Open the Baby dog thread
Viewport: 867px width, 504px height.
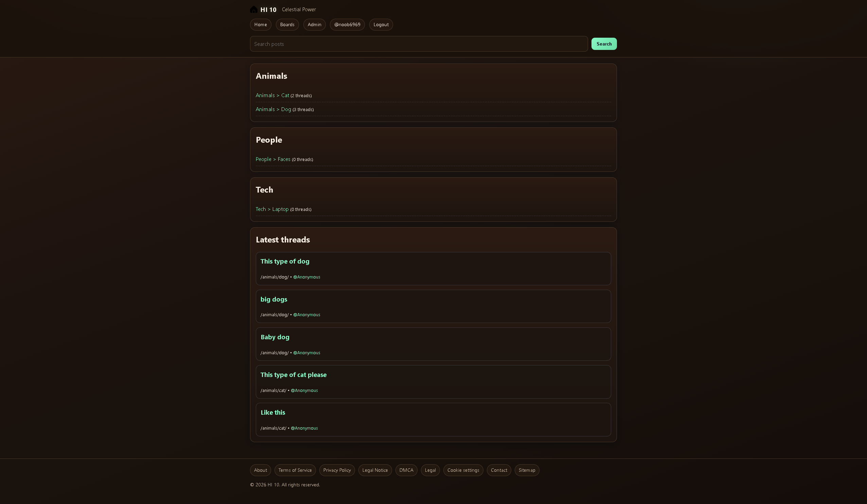pos(275,337)
